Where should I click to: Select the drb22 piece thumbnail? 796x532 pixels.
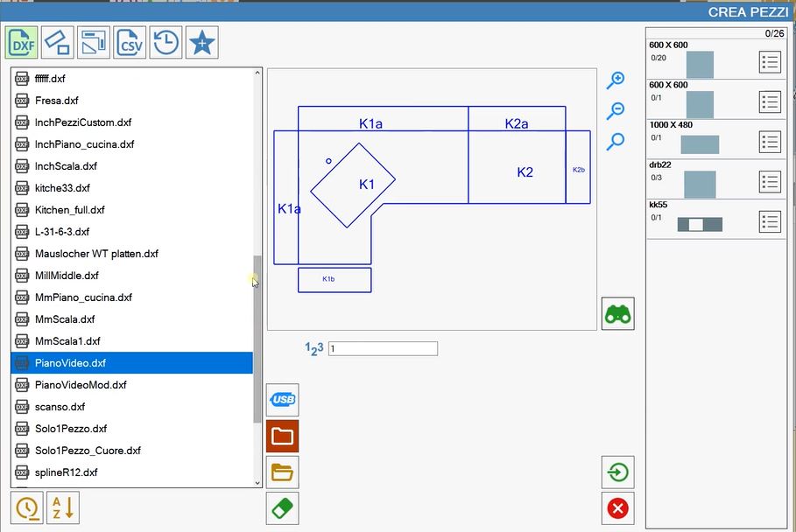tap(700, 184)
